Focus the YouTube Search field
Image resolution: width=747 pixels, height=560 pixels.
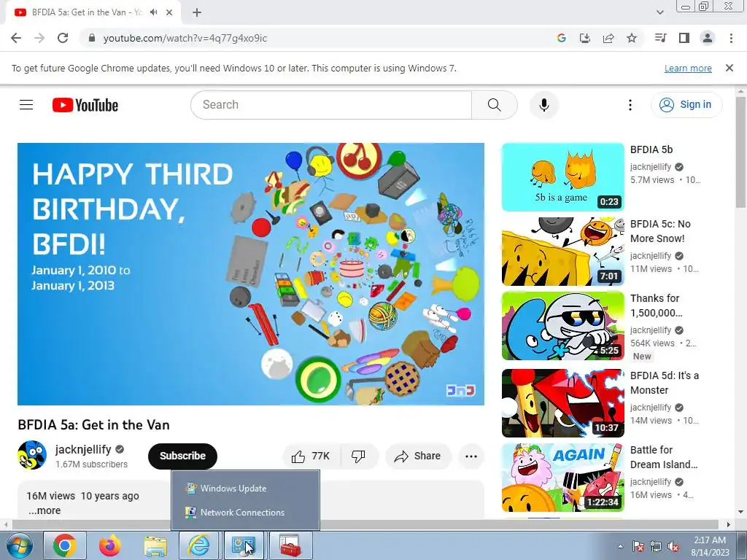pos(331,105)
